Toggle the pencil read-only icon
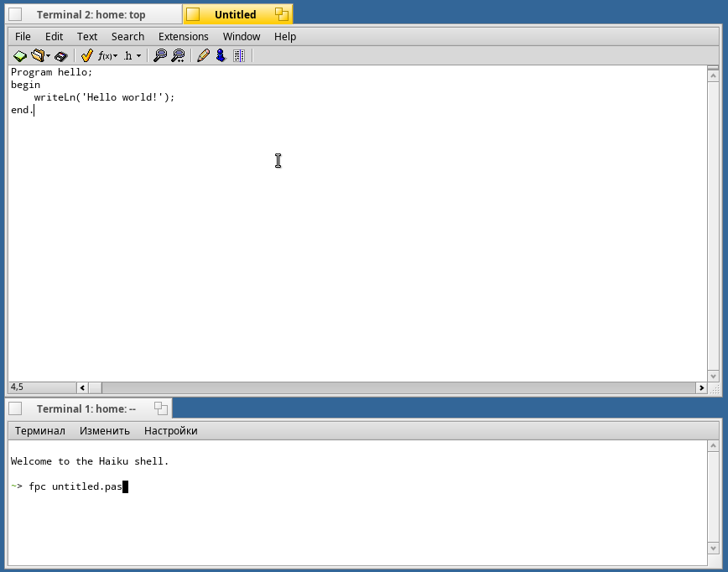The height and width of the screenshot is (572, 728). [x=203, y=56]
